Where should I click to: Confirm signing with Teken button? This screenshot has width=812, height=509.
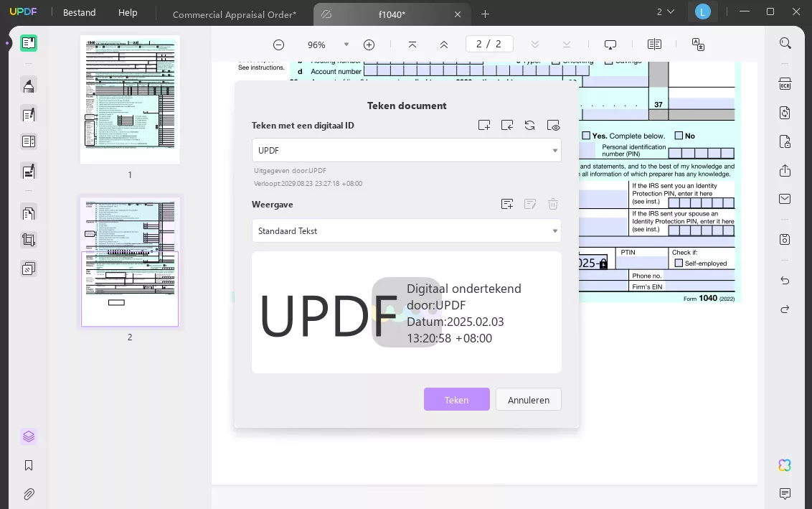pyautogui.click(x=457, y=400)
